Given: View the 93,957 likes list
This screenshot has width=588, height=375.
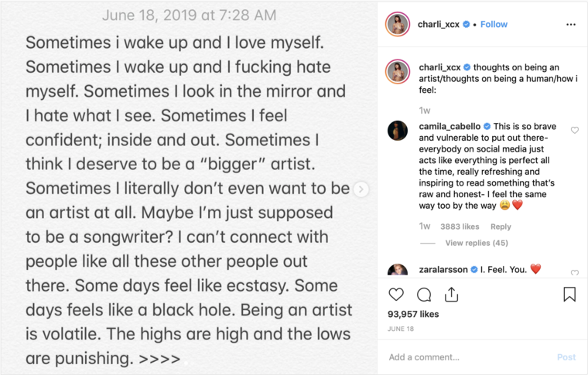Looking at the screenshot, I should (x=413, y=315).
